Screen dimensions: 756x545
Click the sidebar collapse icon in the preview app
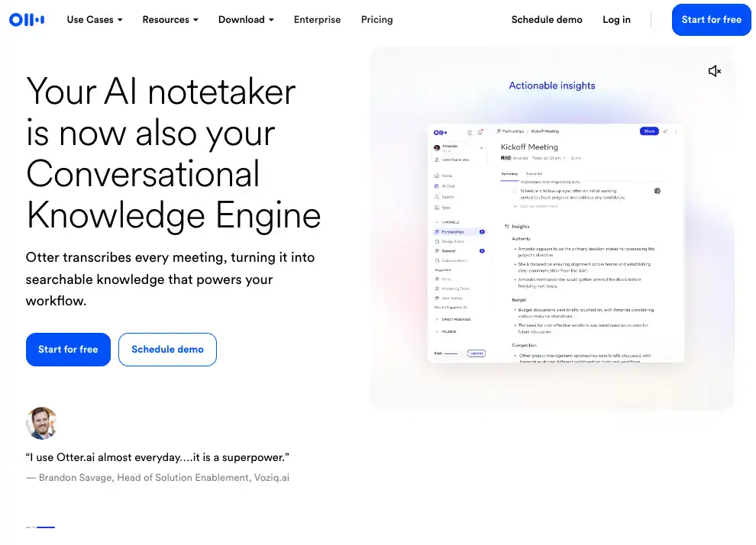coord(470,133)
